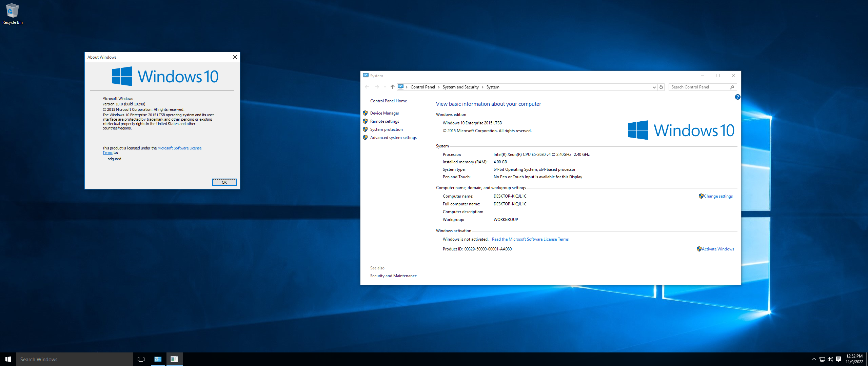
Task: Click the System window title icon
Action: 366,76
